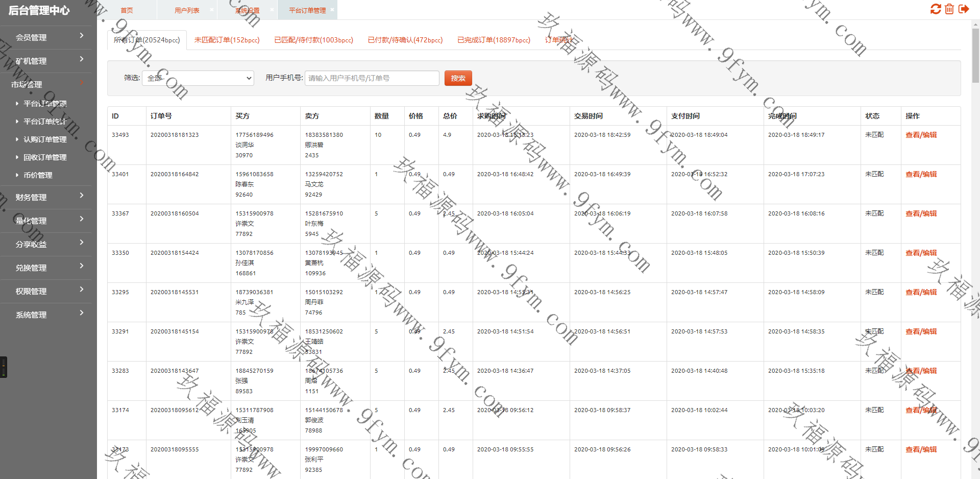Select the 未匹配订单(152bpcc) tab

(x=227, y=40)
